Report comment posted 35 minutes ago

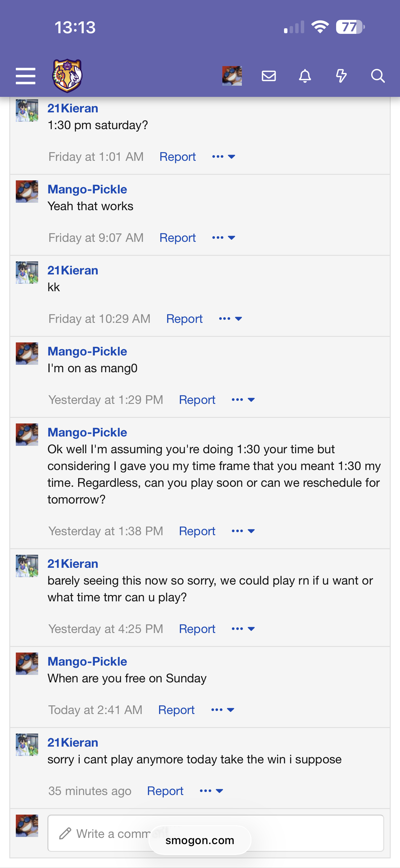pos(165,791)
